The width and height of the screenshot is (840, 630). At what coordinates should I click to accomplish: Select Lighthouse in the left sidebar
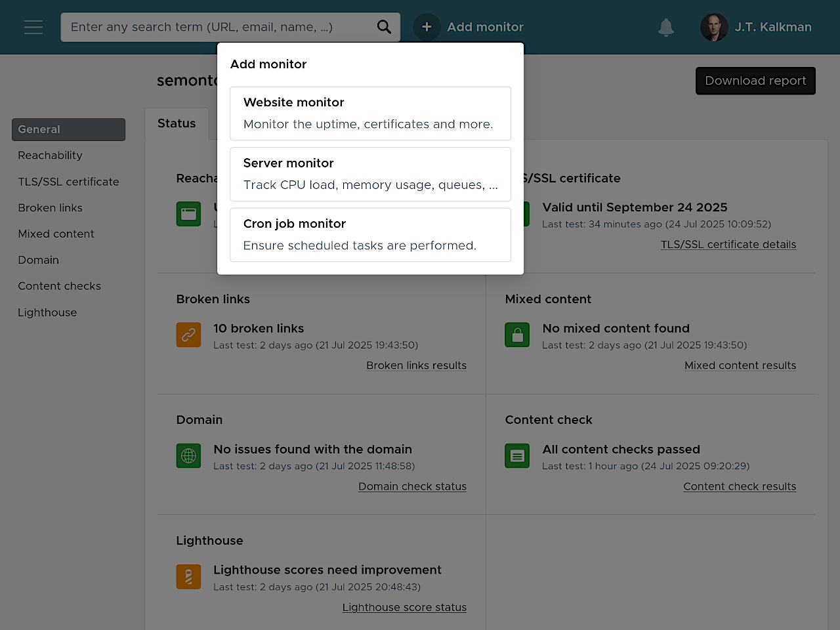[x=47, y=312]
